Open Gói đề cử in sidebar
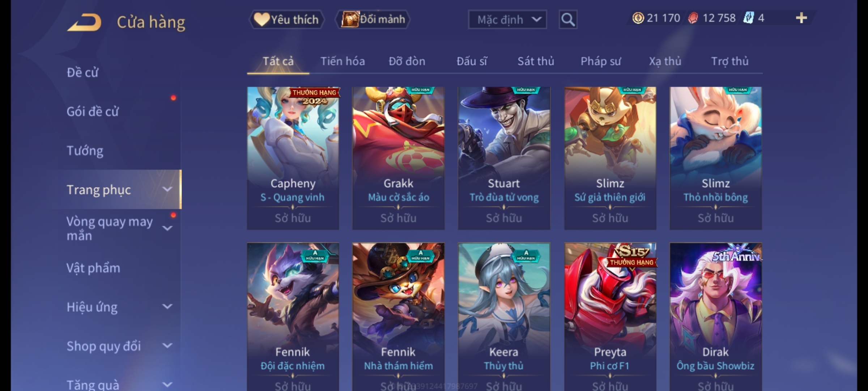 pyautogui.click(x=93, y=112)
